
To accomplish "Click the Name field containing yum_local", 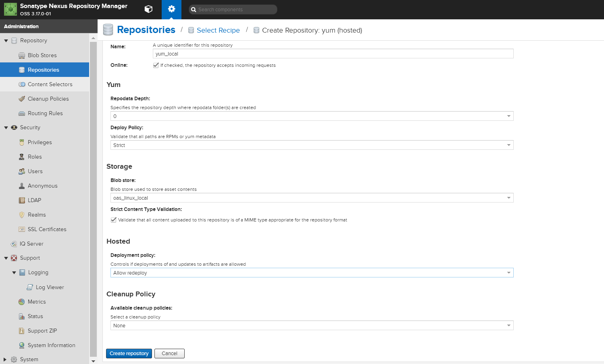I will 333,54.
